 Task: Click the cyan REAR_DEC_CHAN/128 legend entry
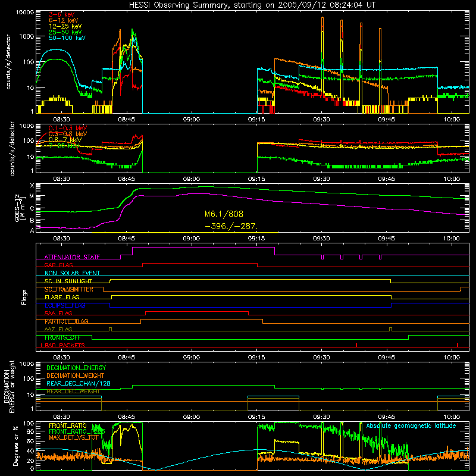(x=79, y=383)
